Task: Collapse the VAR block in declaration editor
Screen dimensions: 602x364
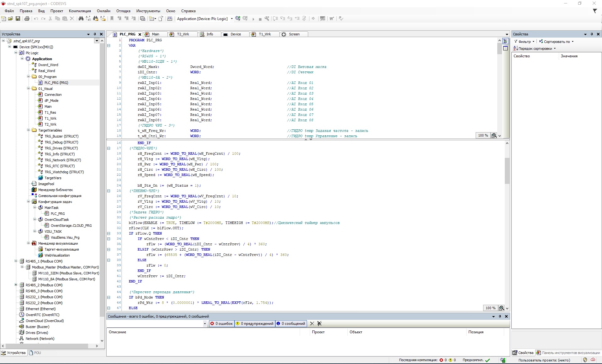Action: pos(109,45)
